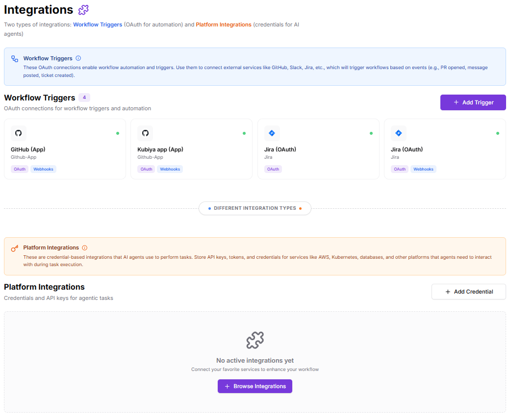Toggle the green status dot on GitHub (App) card
510x420 pixels.
click(x=117, y=133)
